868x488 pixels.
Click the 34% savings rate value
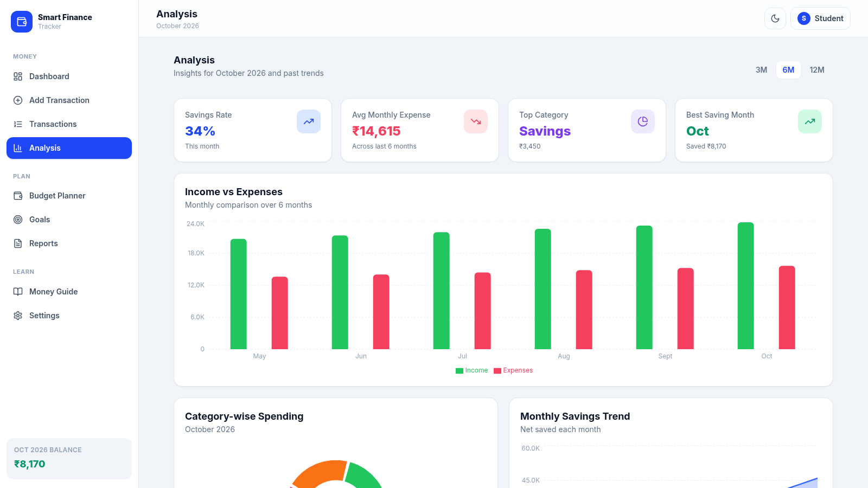200,131
